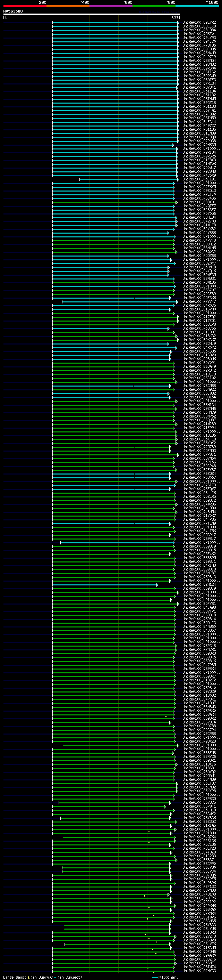The image size is (222, 980).
Task: Select hit label UniRef100_Q17EQ2
Action: pos(199,317)
